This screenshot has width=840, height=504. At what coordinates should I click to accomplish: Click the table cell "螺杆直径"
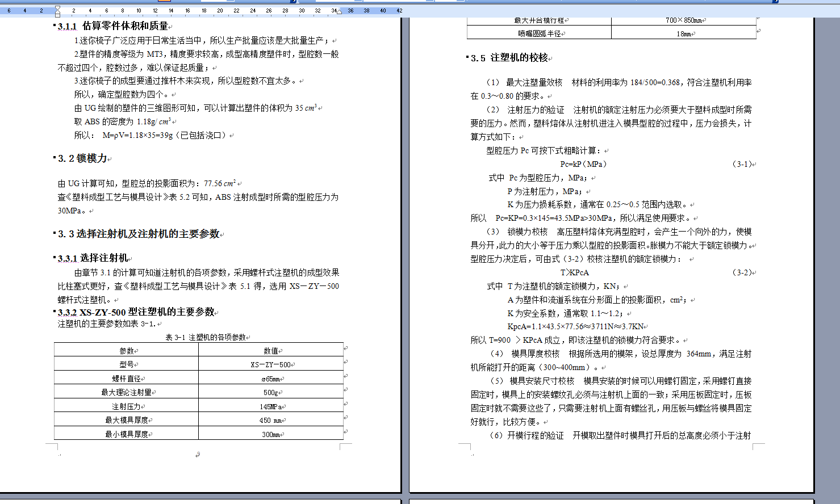(x=127, y=378)
